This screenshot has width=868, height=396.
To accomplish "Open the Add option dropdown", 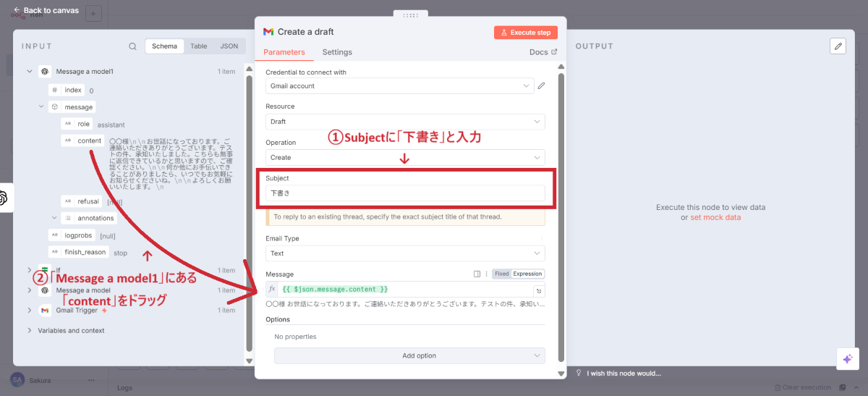I will pos(409,355).
